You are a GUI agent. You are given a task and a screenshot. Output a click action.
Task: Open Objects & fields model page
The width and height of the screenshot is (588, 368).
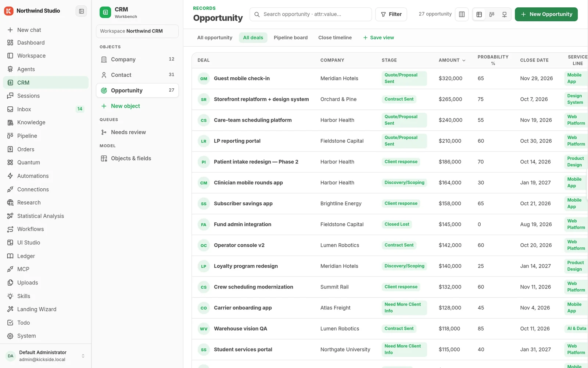tap(137, 158)
